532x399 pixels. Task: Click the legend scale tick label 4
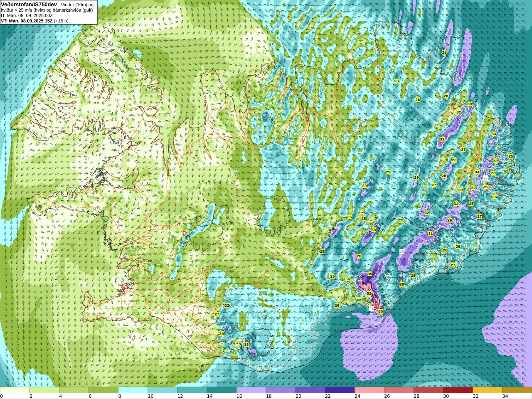point(60,396)
